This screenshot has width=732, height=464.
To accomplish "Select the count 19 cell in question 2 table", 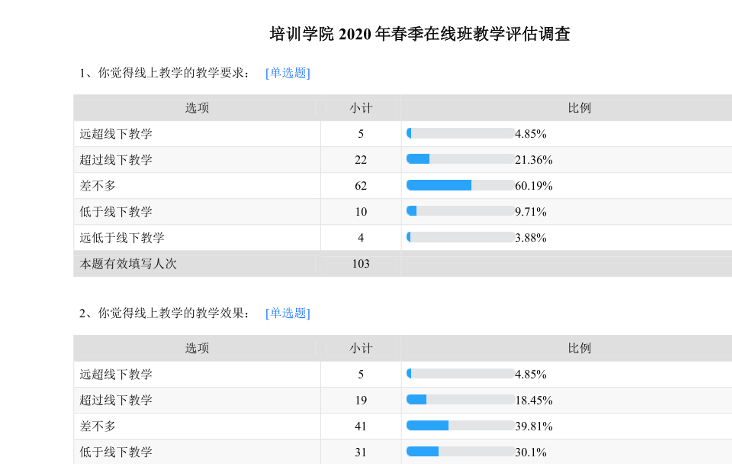I will click(x=361, y=400).
